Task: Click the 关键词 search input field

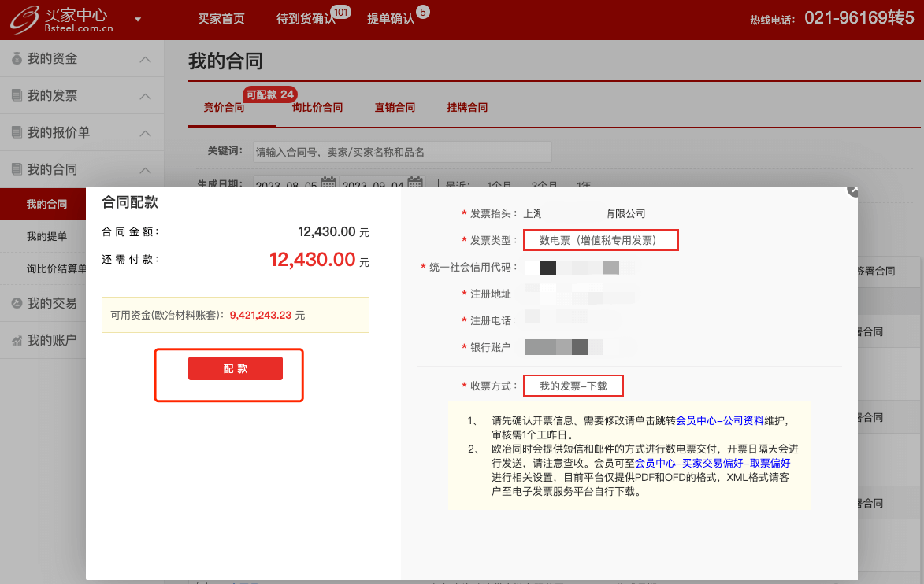Action: tap(402, 152)
